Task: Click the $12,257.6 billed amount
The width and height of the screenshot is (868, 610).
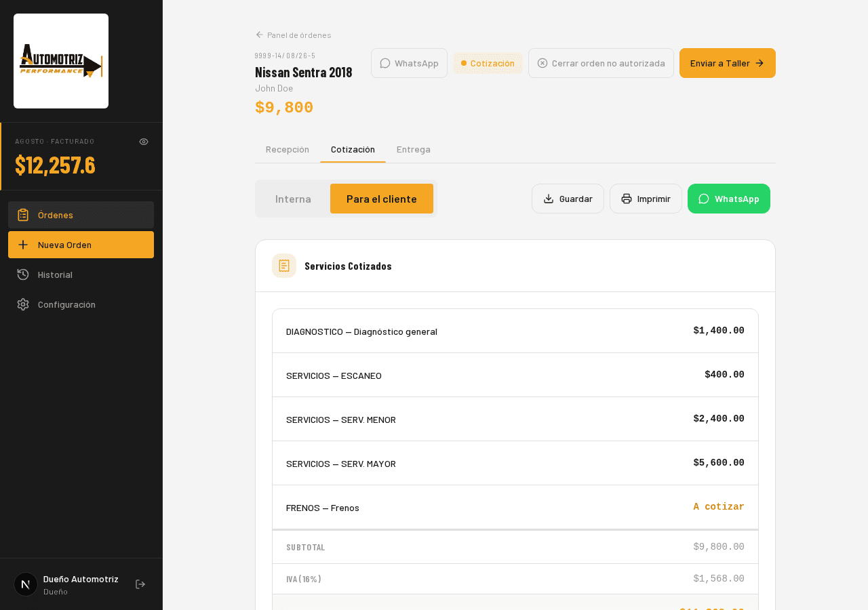Action: tap(55, 165)
